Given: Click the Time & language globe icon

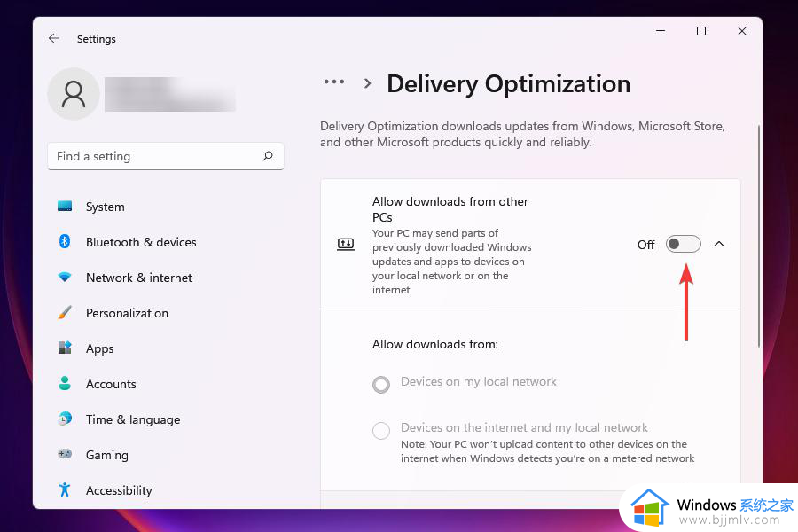Looking at the screenshot, I should [65, 419].
